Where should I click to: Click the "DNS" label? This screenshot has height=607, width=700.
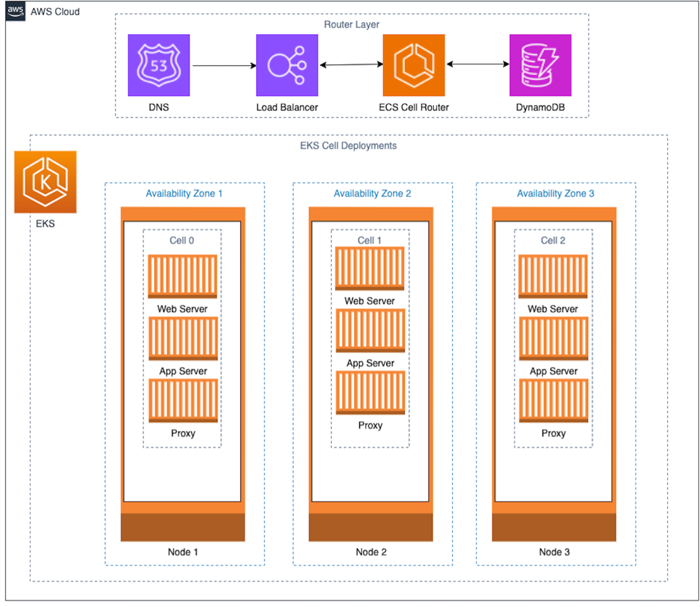tap(159, 107)
